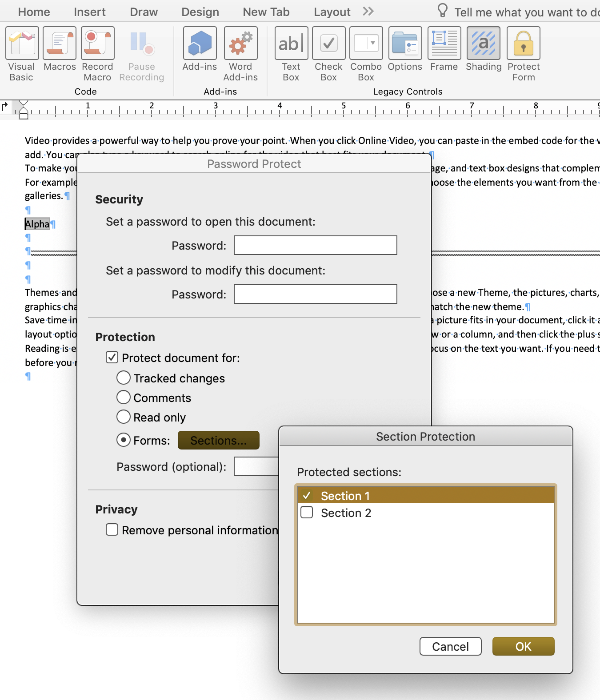The height and width of the screenshot is (700, 600).
Task: Open form field Options
Action: (405, 43)
